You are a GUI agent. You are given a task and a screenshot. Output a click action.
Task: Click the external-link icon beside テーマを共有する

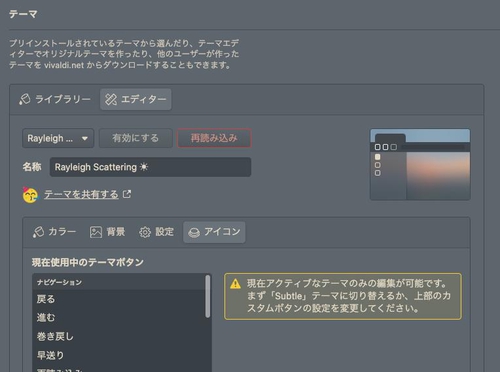(x=127, y=194)
